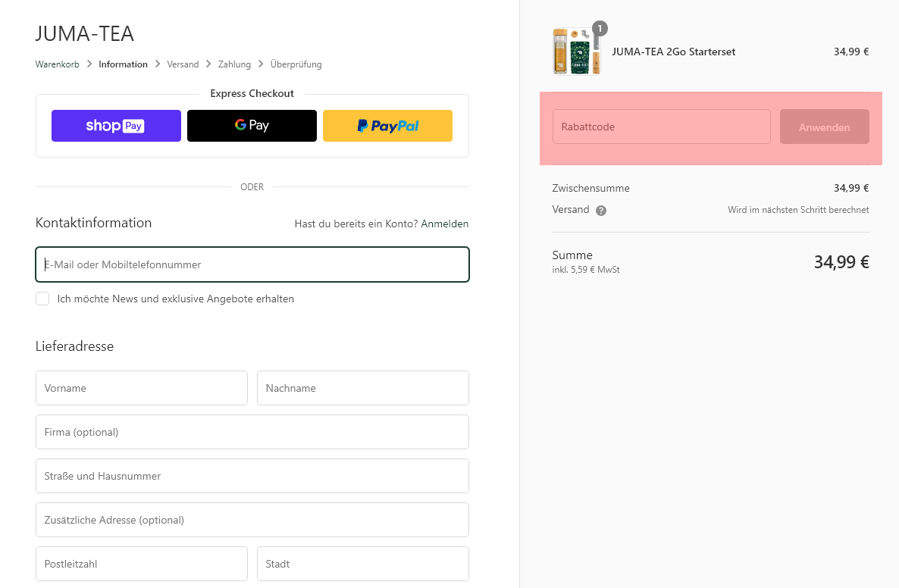This screenshot has height=588, width=899.
Task: Click the JUMA-TEA store title
Action: tap(85, 34)
